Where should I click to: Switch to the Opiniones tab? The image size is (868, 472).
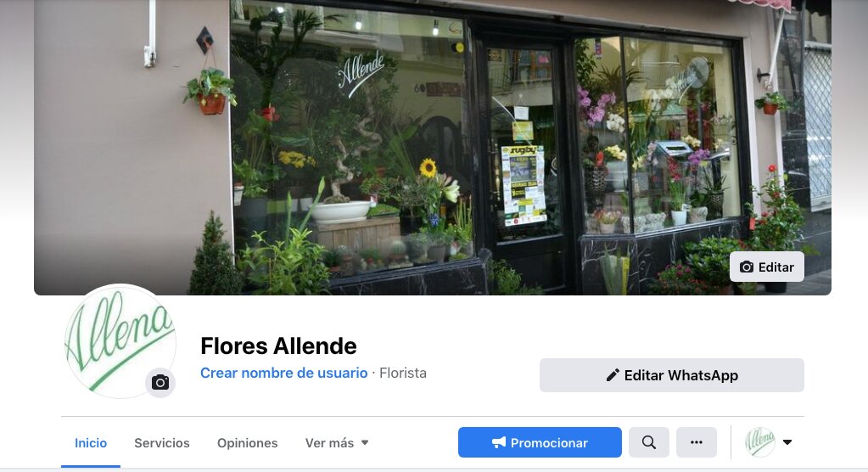coord(248,442)
